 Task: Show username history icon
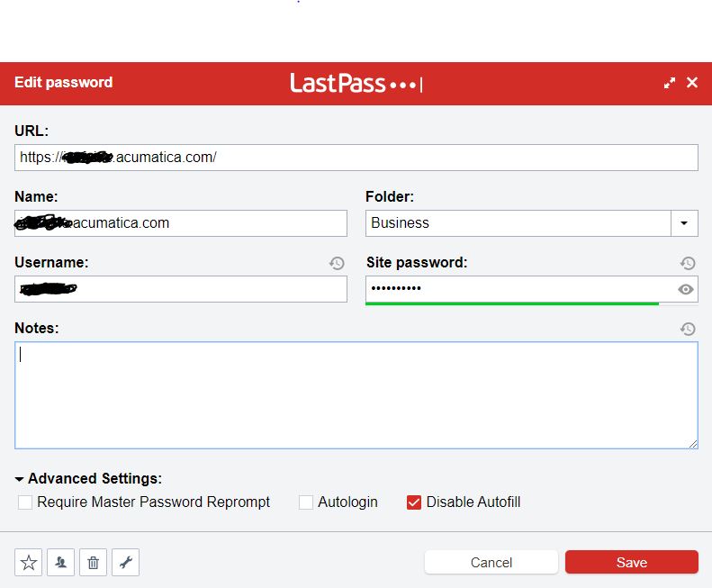point(337,263)
